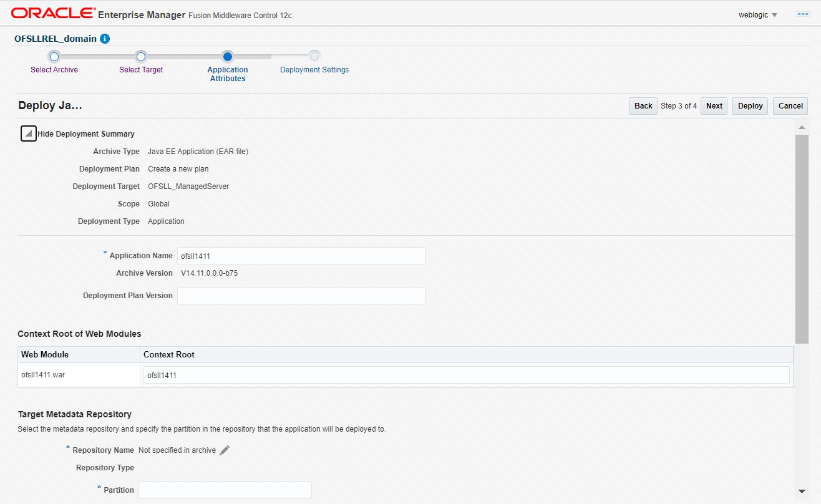
Task: Go to the Select Target step
Action: coord(141,70)
